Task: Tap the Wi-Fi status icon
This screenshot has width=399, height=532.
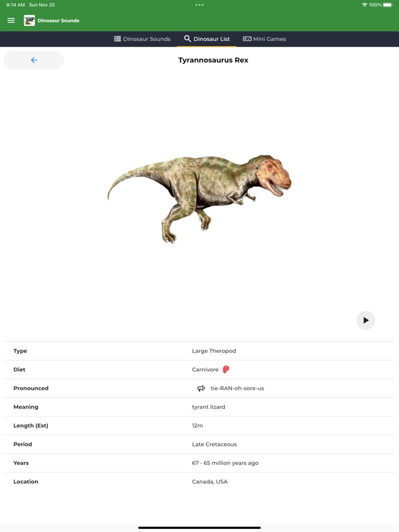Action: [365, 5]
